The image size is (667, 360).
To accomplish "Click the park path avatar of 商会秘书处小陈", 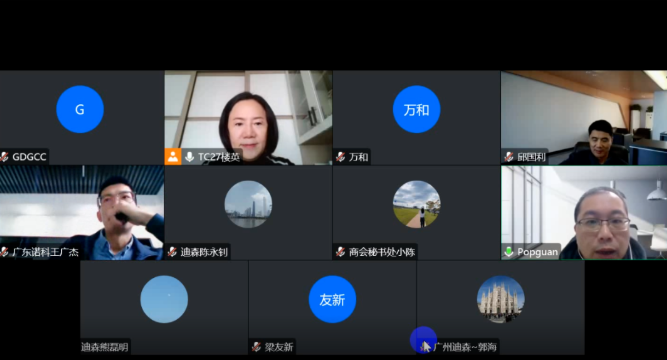I will [x=416, y=204].
